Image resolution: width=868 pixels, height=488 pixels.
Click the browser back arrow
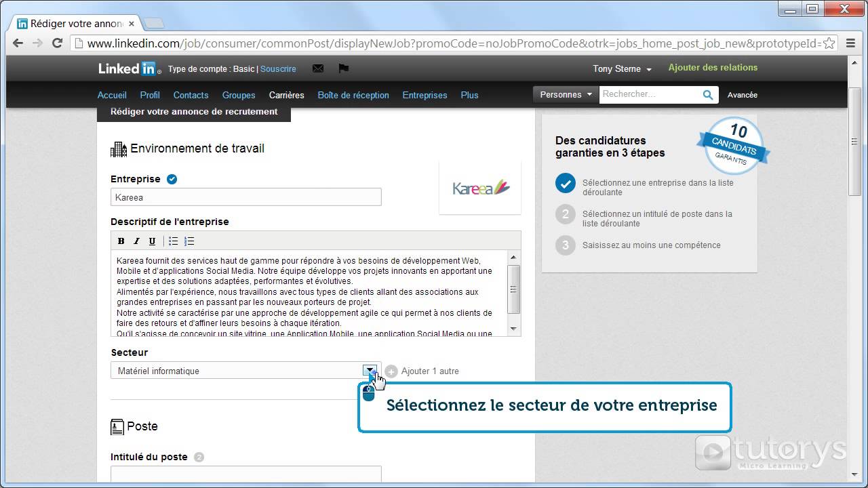pos(18,43)
